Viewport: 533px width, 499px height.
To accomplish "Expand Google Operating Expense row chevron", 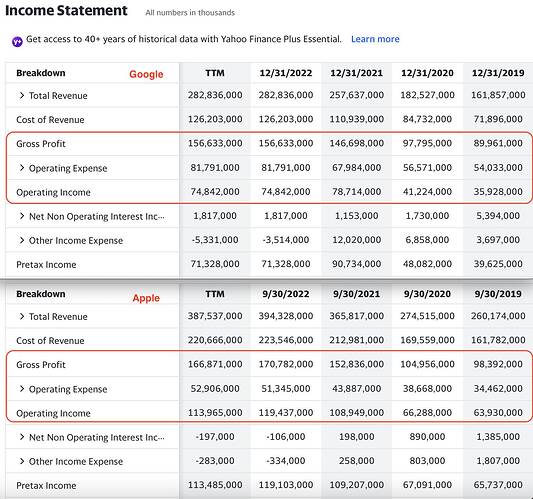I will coord(22,168).
